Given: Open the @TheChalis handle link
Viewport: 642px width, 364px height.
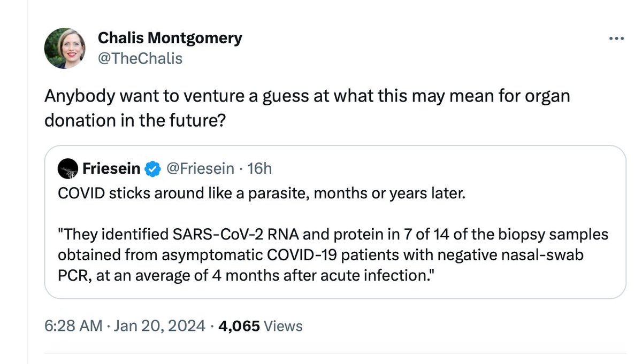Looking at the screenshot, I should coord(140,58).
